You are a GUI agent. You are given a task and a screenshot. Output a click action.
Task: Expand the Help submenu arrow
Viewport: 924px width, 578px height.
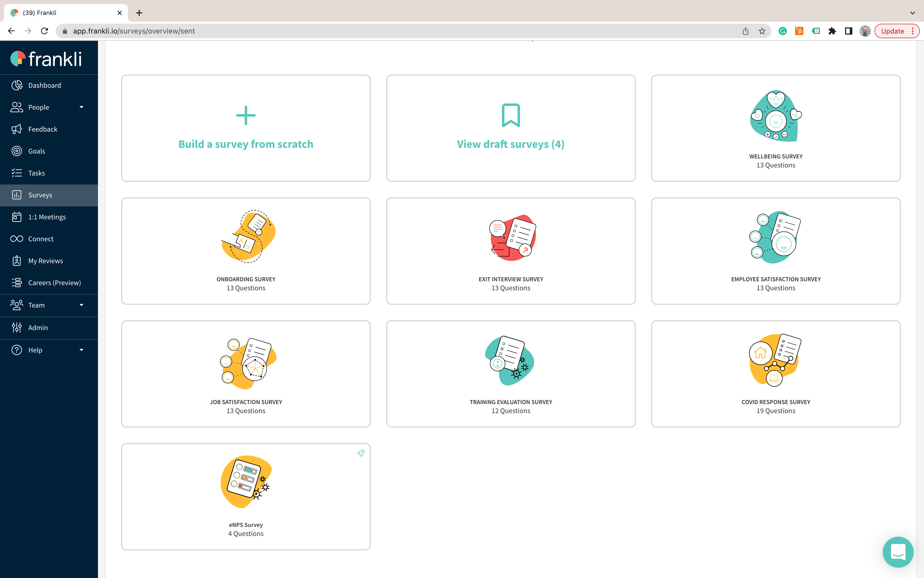tap(81, 350)
